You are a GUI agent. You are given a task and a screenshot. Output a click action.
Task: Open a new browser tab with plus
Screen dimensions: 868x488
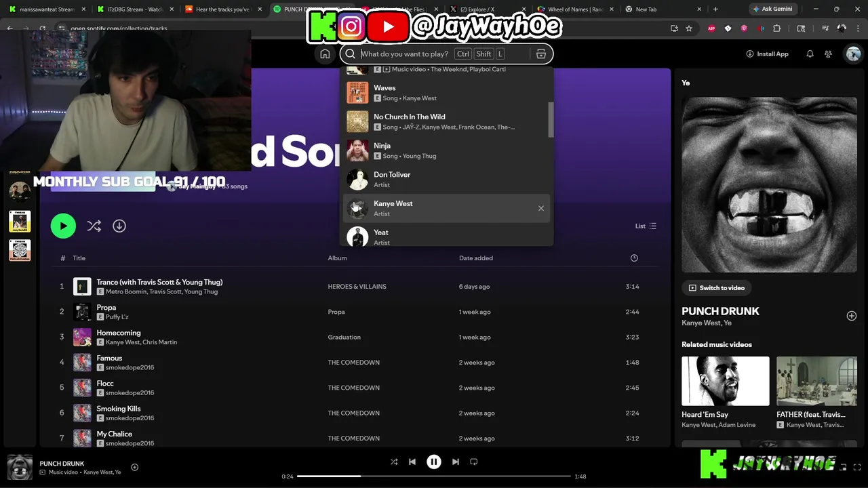point(715,9)
